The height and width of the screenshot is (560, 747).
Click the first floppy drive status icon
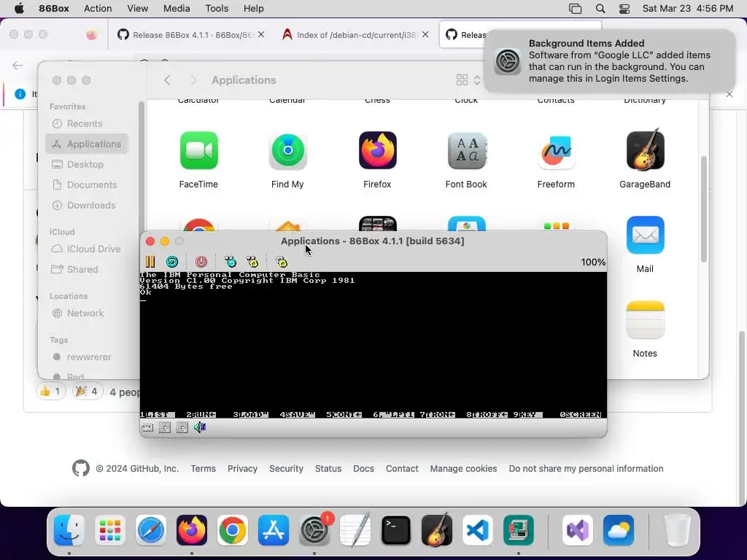tap(165, 427)
